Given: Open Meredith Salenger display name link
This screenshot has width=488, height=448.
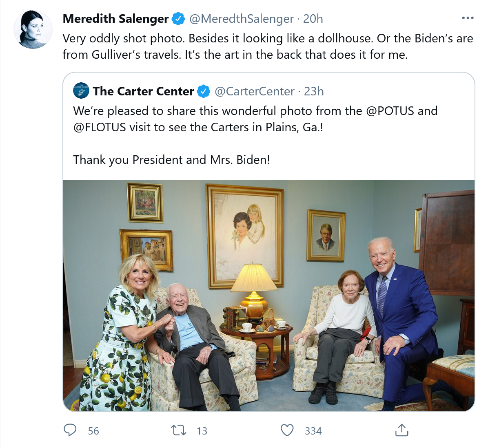Looking at the screenshot, I should (x=116, y=19).
